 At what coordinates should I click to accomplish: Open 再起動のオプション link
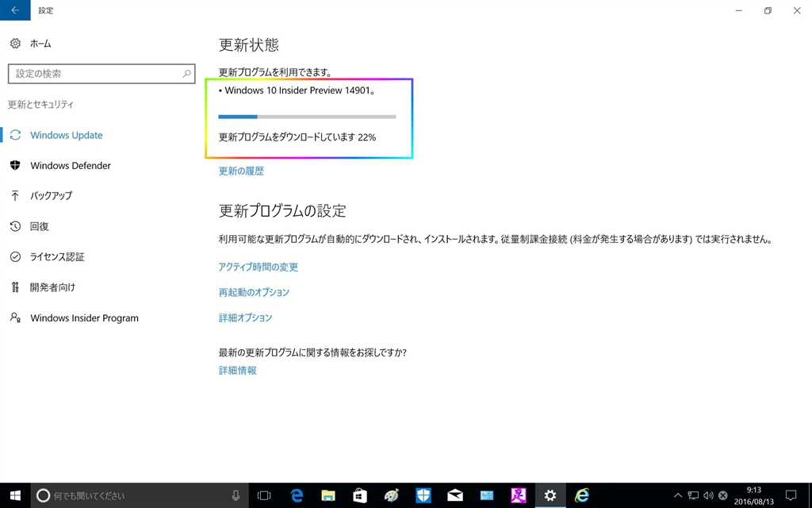pos(254,292)
